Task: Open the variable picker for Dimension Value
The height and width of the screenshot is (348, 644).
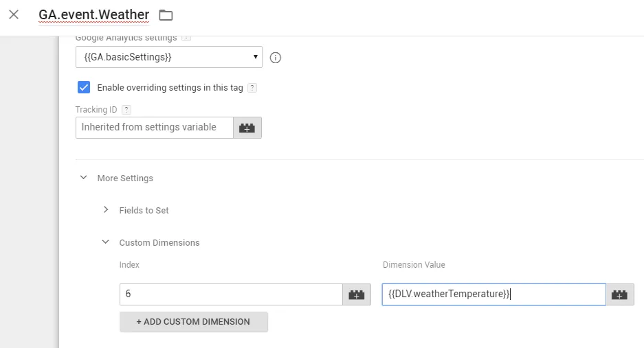Action: [x=620, y=294]
